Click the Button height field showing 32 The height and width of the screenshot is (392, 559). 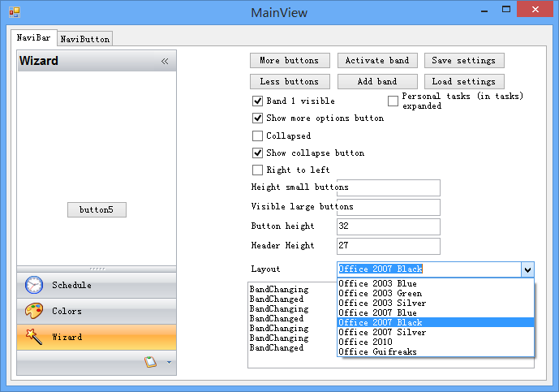tap(389, 226)
